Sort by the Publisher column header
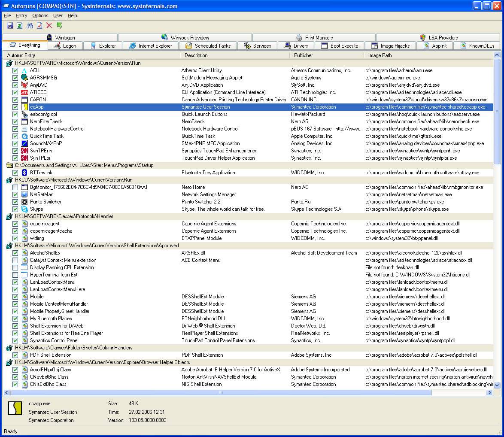 click(x=327, y=55)
